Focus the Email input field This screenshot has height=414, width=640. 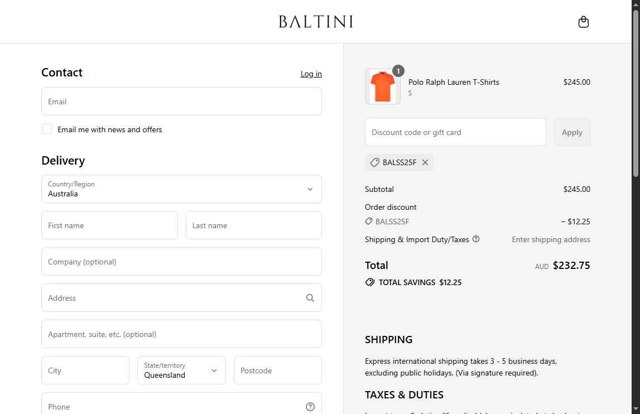pyautogui.click(x=181, y=101)
